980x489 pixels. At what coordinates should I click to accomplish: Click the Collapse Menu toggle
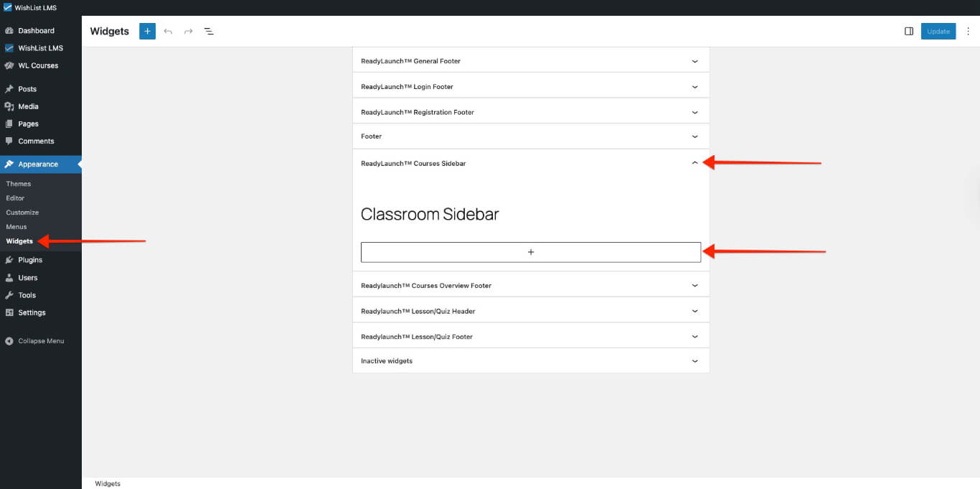40,341
